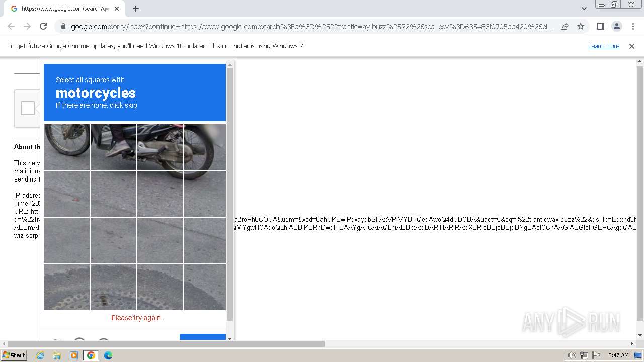This screenshot has width=644, height=362.
Task: Click the 'If there are none, click skip' text
Action: tap(97, 105)
